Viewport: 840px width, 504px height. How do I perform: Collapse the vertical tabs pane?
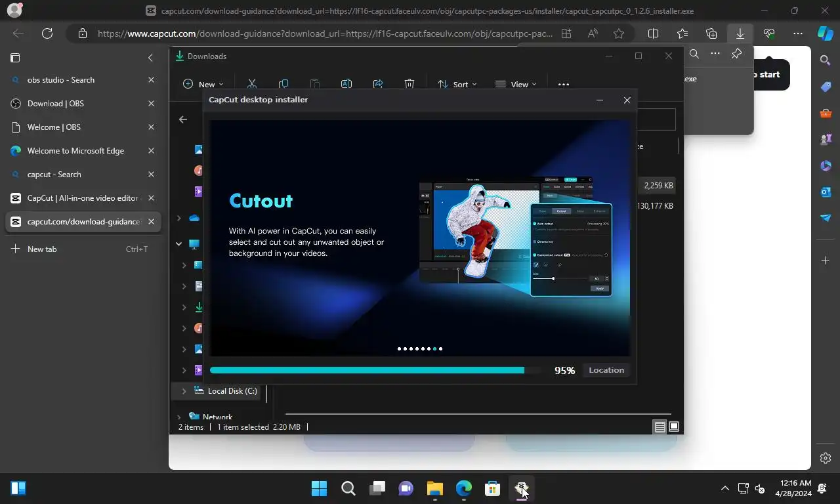[x=150, y=58]
